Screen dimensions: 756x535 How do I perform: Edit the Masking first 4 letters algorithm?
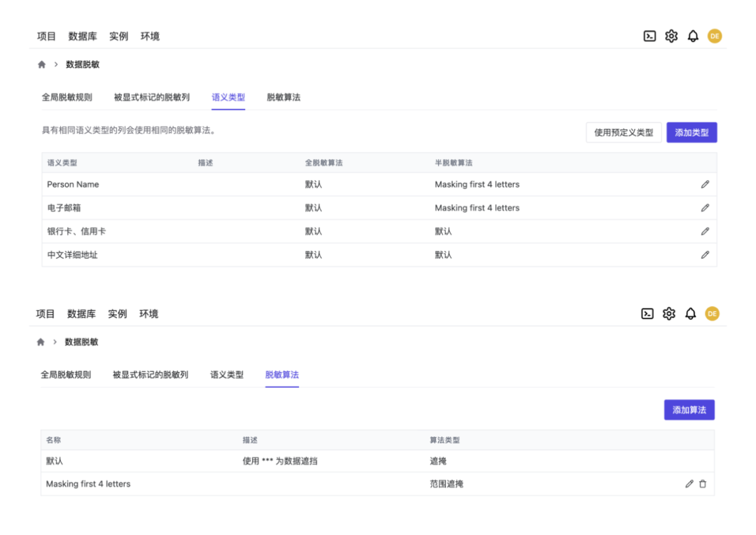(689, 484)
